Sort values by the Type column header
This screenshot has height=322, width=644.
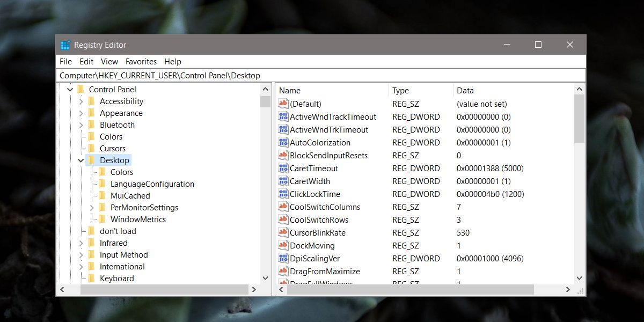(x=421, y=91)
